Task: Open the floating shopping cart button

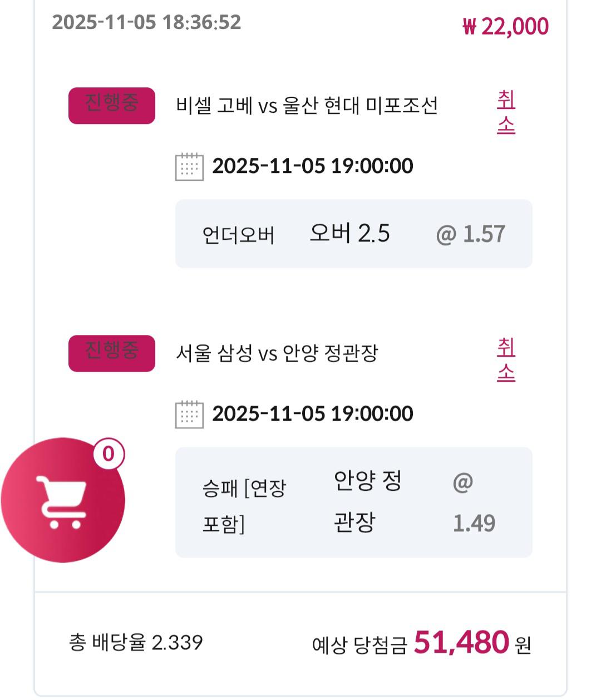Action: coord(62,500)
